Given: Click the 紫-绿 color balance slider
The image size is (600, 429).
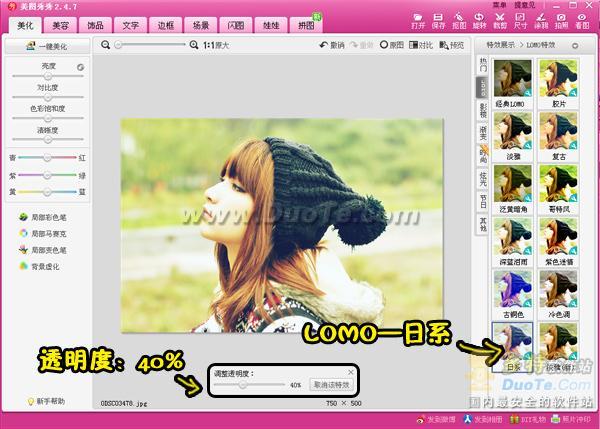Looking at the screenshot, I should click(x=47, y=175).
